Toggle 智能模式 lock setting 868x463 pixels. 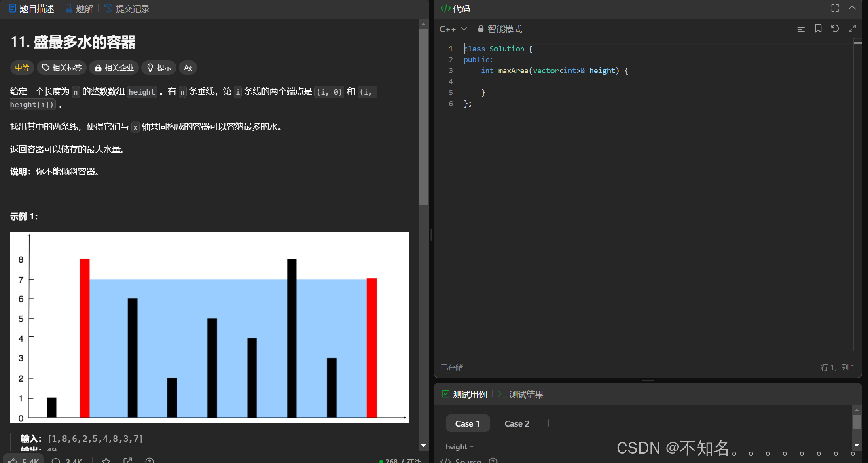coord(500,29)
